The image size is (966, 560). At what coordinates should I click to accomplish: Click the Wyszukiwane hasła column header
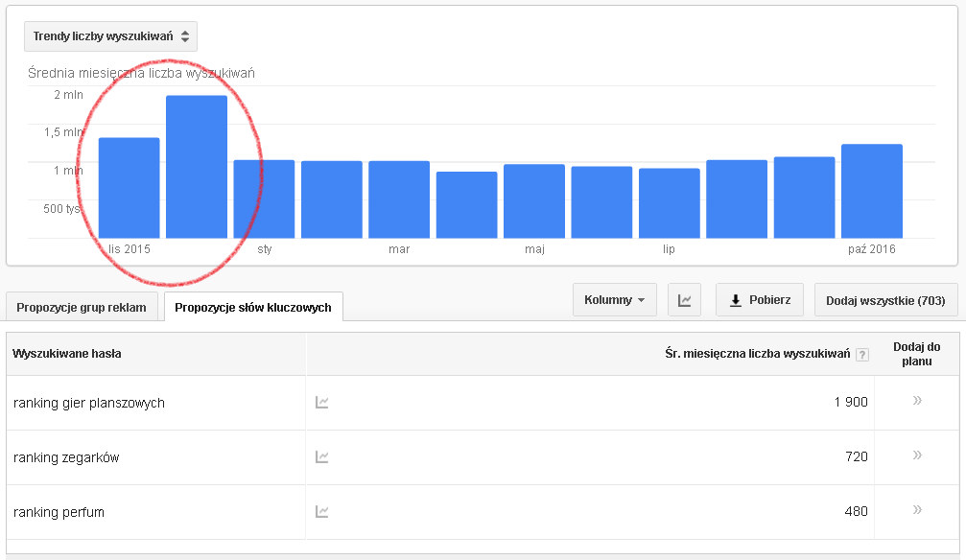66,354
